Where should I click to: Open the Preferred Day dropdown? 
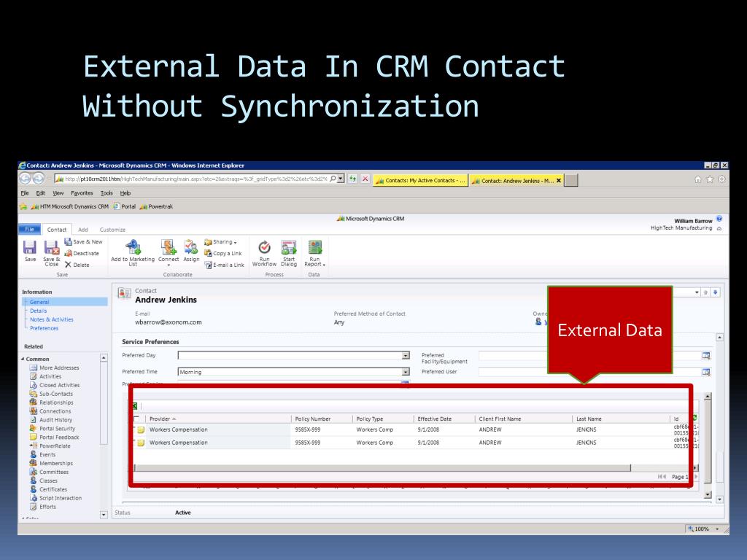coord(406,355)
